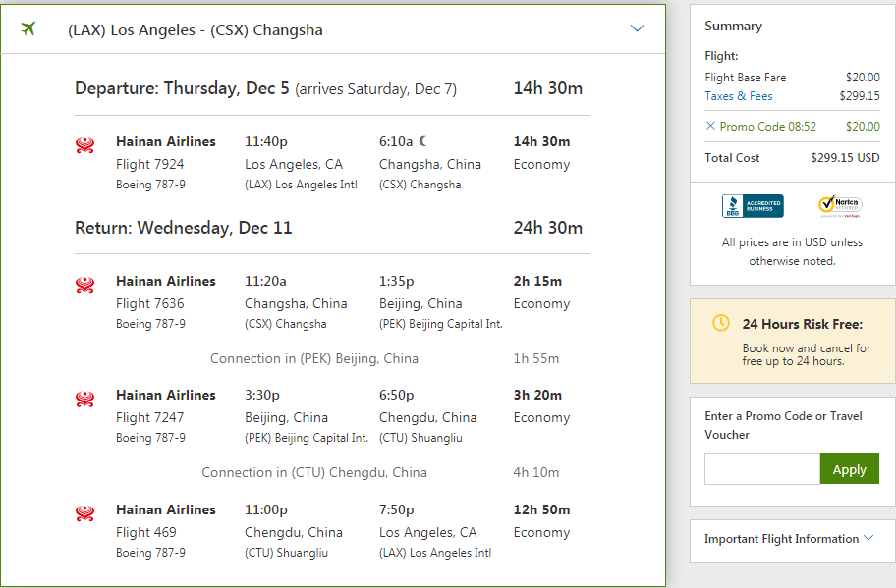This screenshot has height=588, width=896.
Task: Click the Flight 7924 text
Action: 149,164
